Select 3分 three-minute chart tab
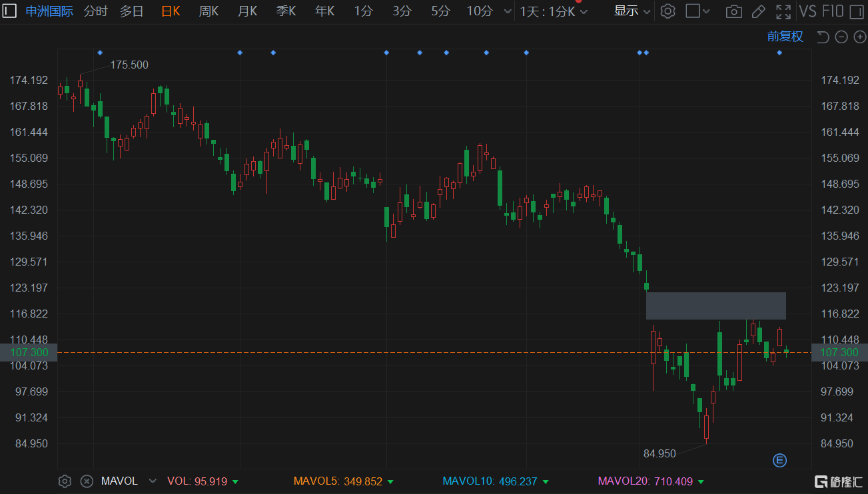 [x=402, y=11]
